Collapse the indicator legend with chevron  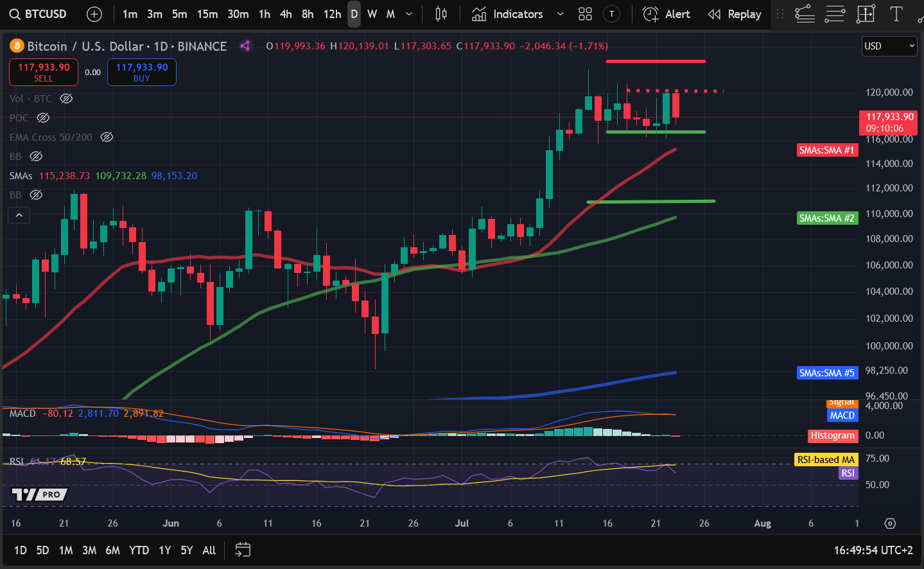[19, 215]
